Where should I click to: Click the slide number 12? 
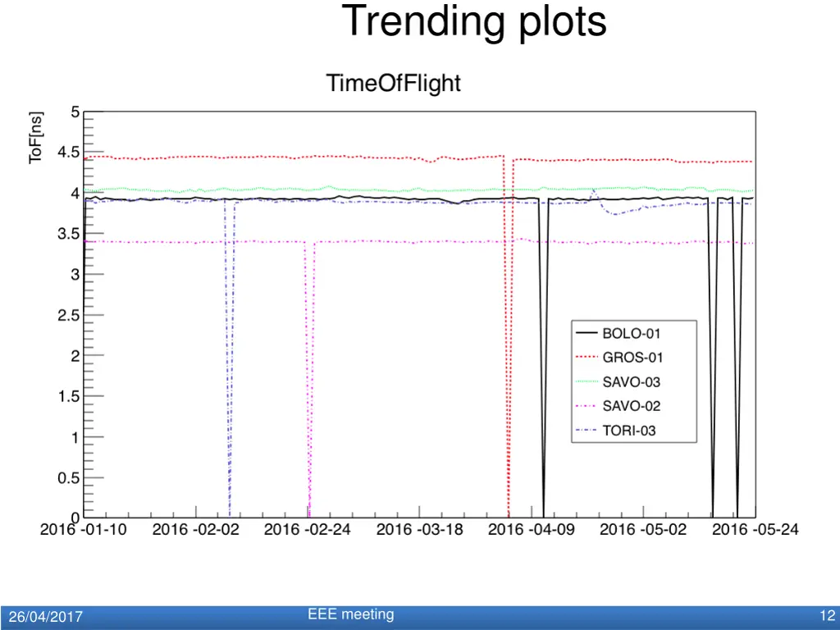(x=828, y=616)
